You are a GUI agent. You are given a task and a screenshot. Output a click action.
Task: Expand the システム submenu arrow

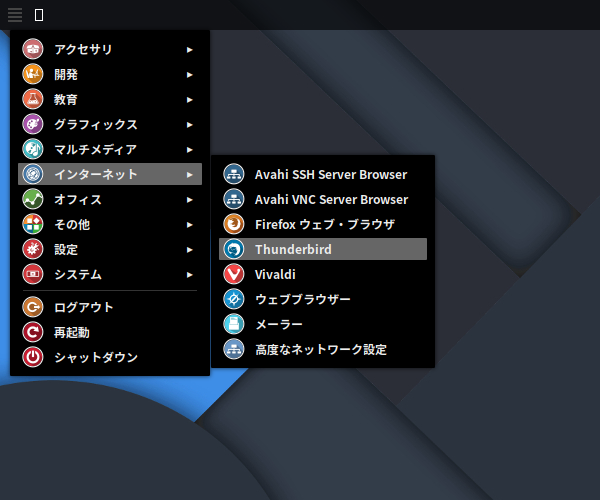pyautogui.click(x=189, y=275)
